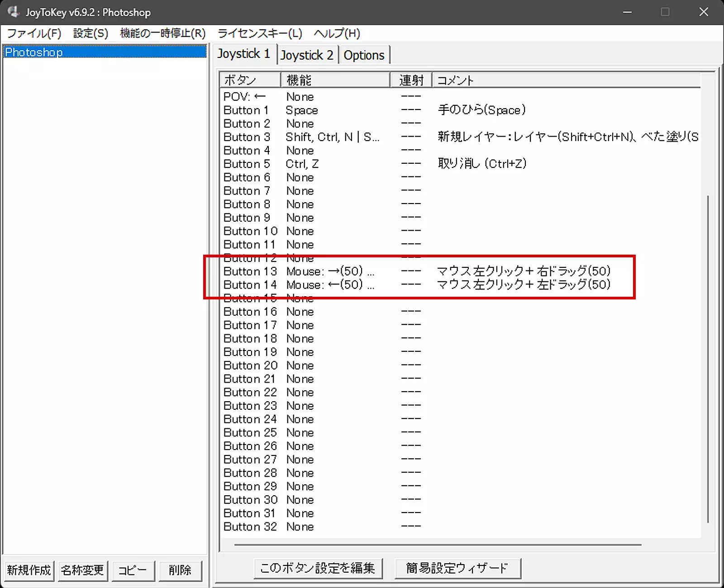This screenshot has width=724, height=588.
Task: Close the JoyToKey window
Action: pyautogui.click(x=704, y=12)
